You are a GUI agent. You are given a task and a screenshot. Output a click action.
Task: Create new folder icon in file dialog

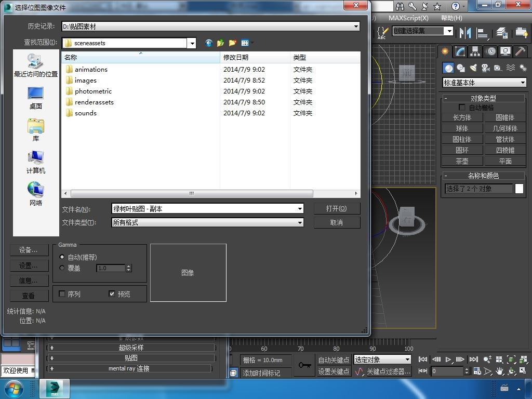pos(233,43)
